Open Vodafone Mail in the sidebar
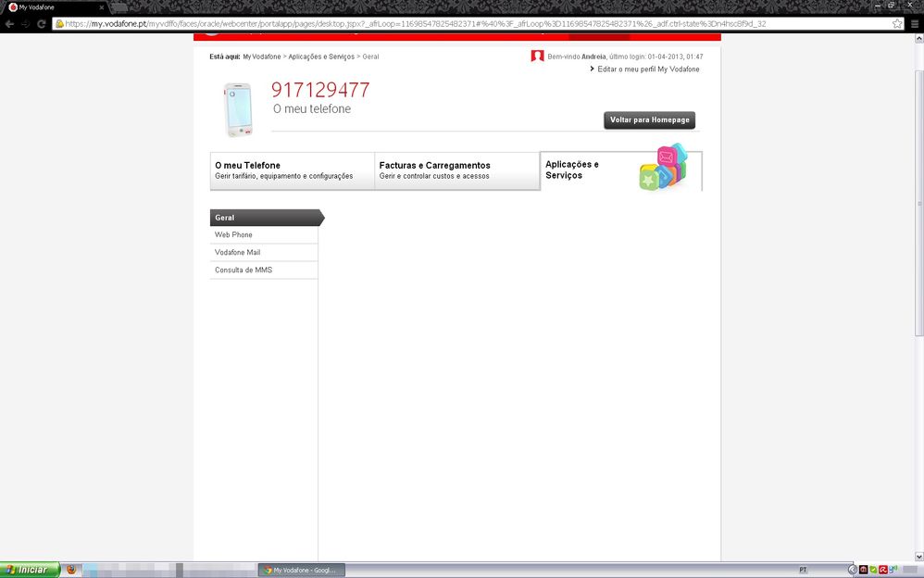Image resolution: width=924 pixels, height=578 pixels. click(x=238, y=253)
